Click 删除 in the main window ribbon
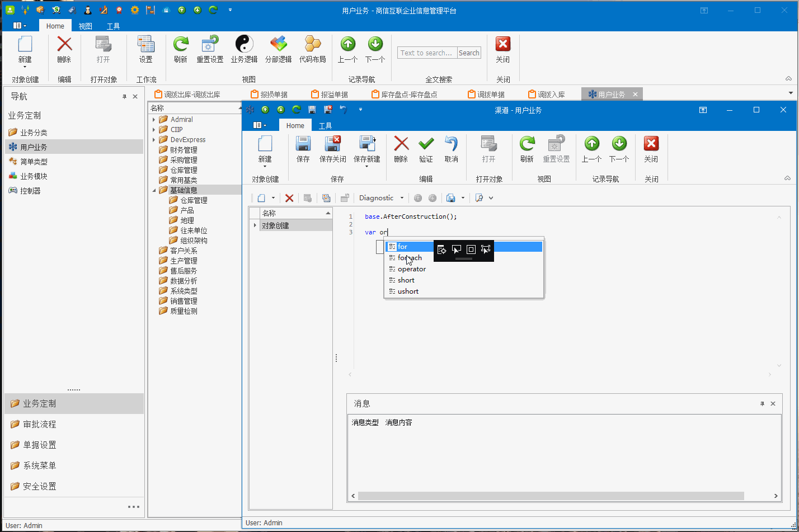Viewport: 799px width, 532px height. pos(64,49)
